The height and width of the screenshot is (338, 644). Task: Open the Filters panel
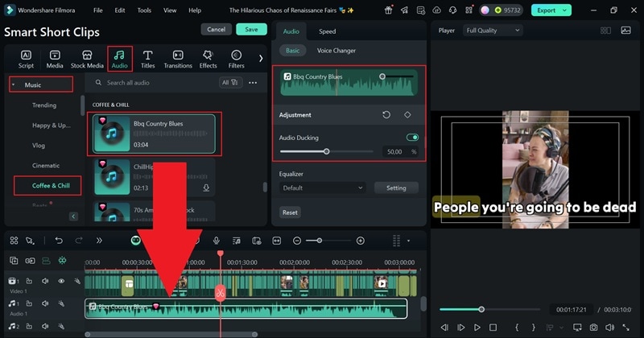coord(236,59)
